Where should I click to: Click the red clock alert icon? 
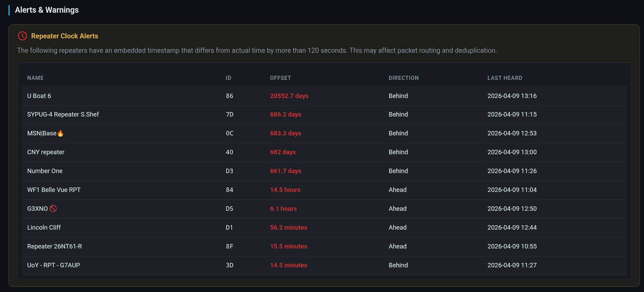coord(22,36)
